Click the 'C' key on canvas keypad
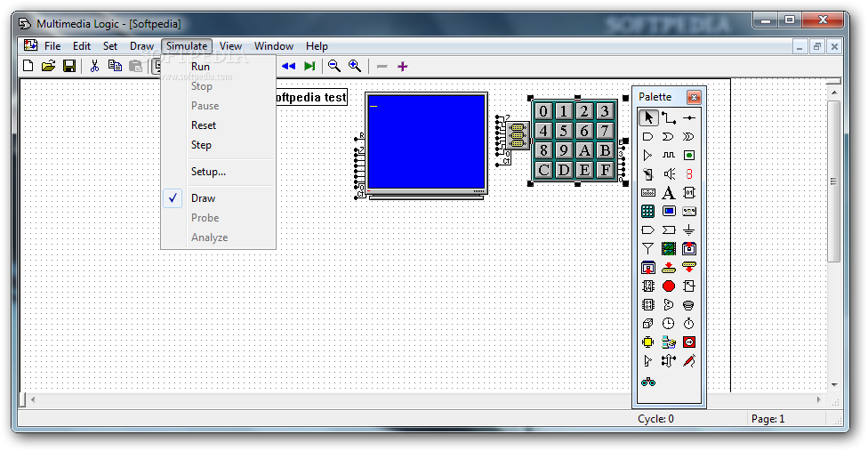Image resolution: width=868 pixels, height=451 pixels. pos(543,170)
